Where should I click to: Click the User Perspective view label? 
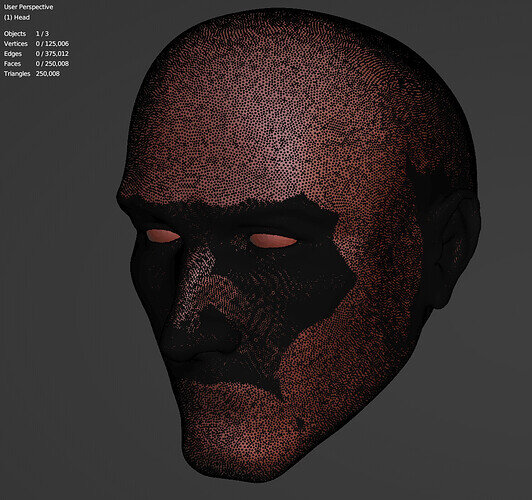tap(28, 7)
